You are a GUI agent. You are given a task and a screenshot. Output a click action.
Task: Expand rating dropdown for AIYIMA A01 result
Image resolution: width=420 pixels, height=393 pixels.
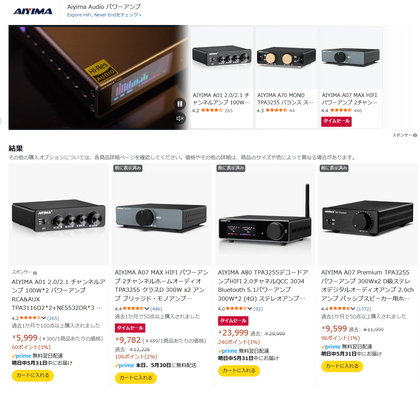point(43,318)
